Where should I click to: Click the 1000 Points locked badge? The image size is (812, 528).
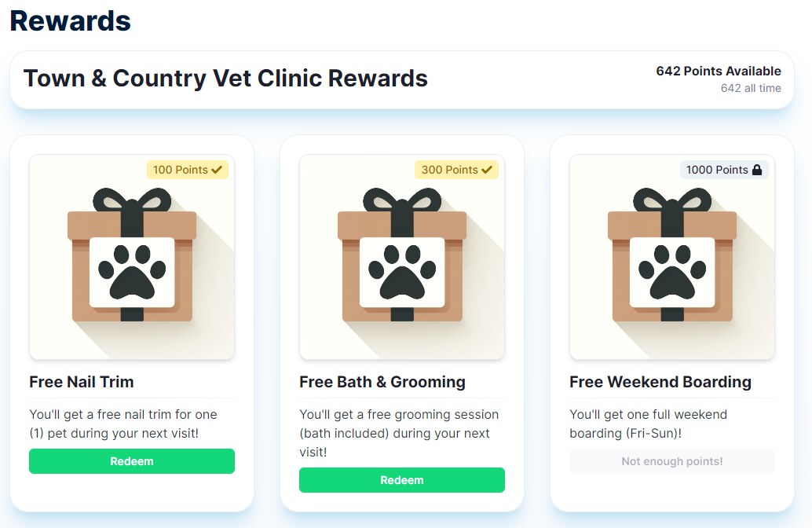[x=724, y=170]
